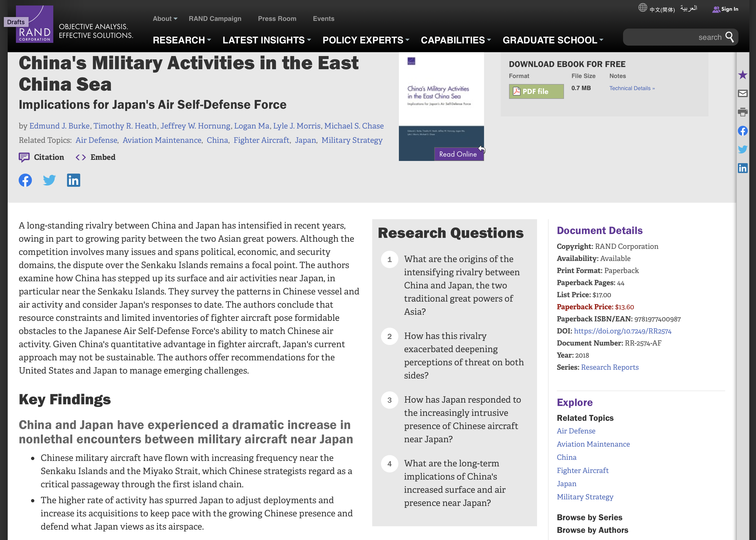Expand Browse by Series
Viewport: 756px width, 540px height.
(589, 517)
